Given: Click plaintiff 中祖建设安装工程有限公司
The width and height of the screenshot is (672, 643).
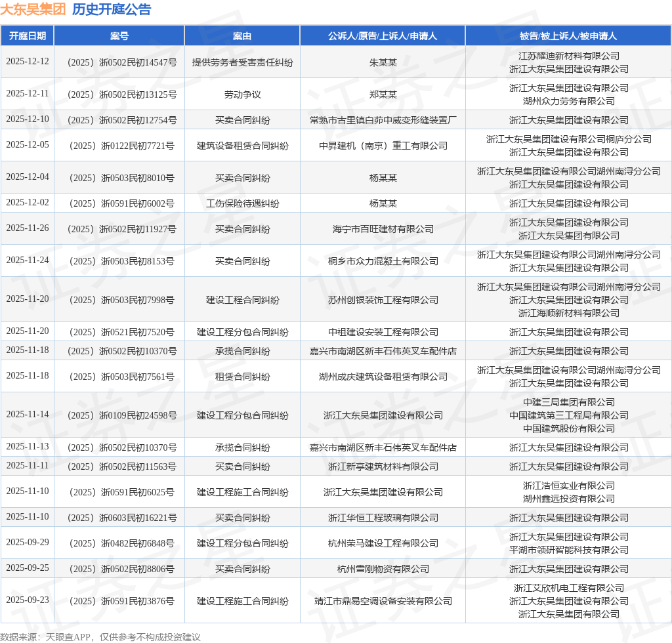Looking at the screenshot, I should coord(383,333).
